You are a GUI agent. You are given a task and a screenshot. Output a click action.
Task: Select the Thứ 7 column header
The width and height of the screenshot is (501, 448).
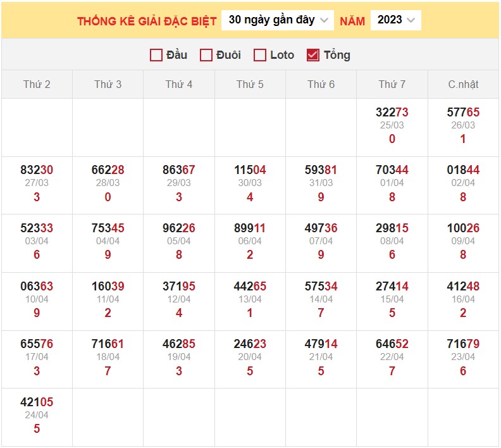click(392, 84)
